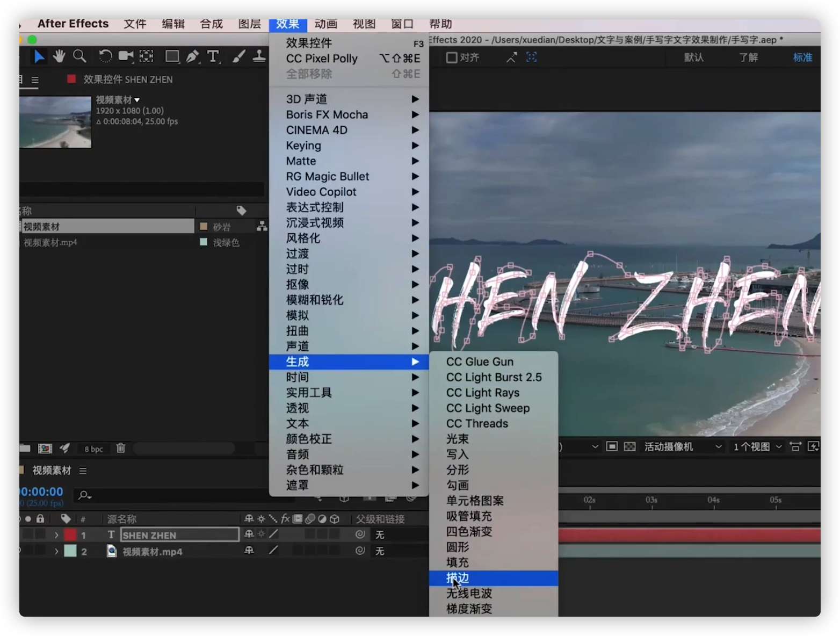Open the 模糊和锐化 effects submenu
The image size is (840, 636).
point(349,300)
